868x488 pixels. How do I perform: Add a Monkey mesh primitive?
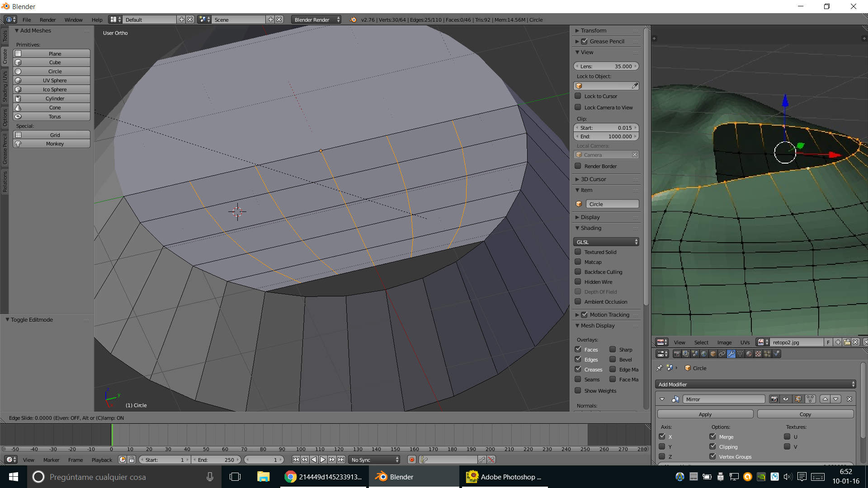coord(55,144)
